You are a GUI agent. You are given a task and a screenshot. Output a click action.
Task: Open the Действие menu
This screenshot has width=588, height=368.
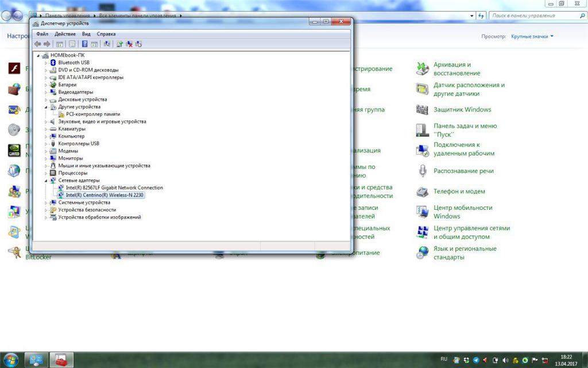point(65,34)
